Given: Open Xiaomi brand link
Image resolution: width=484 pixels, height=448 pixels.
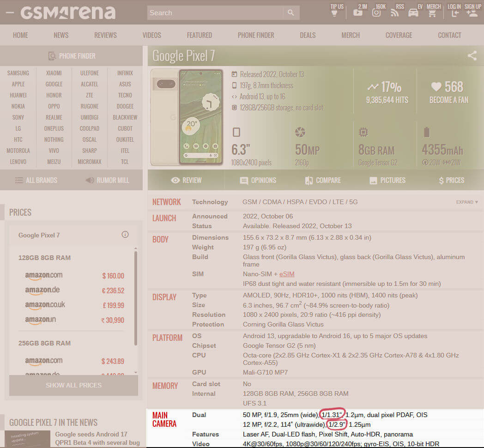Looking at the screenshot, I should [54, 73].
